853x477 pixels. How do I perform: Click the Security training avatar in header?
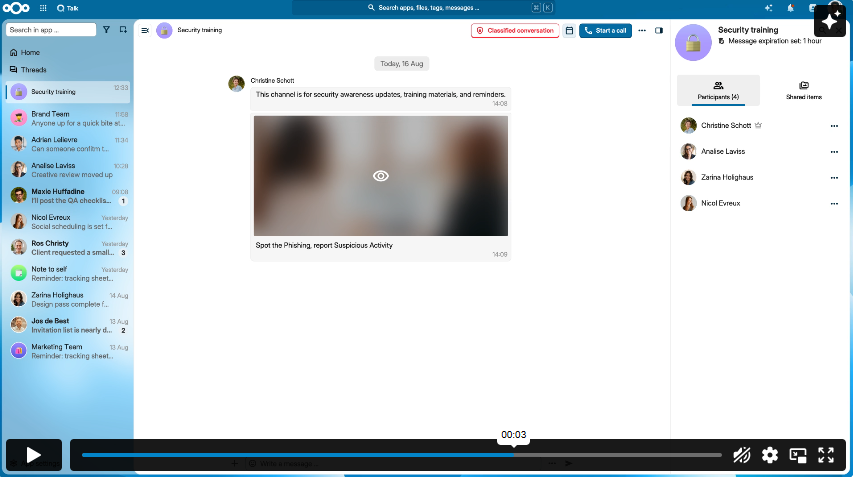tap(164, 30)
